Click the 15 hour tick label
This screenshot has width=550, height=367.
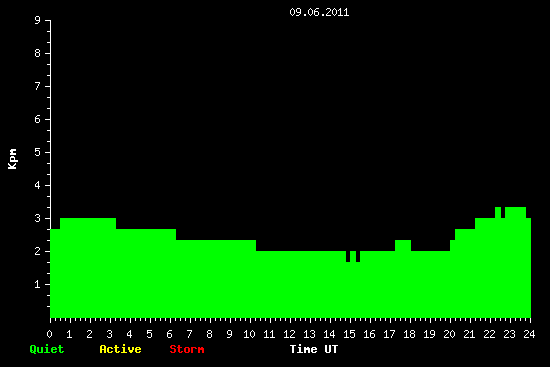pos(349,334)
